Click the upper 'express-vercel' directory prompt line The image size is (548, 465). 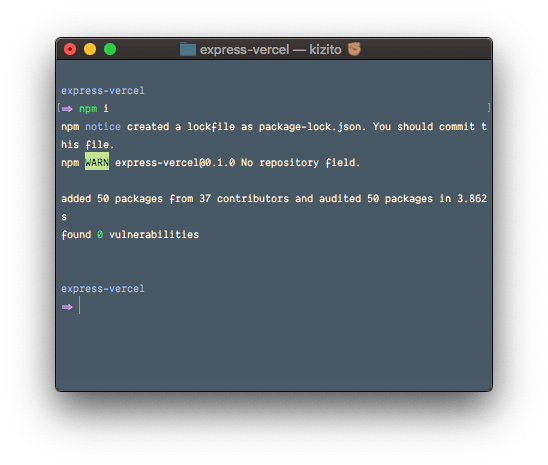pyautogui.click(x=103, y=91)
